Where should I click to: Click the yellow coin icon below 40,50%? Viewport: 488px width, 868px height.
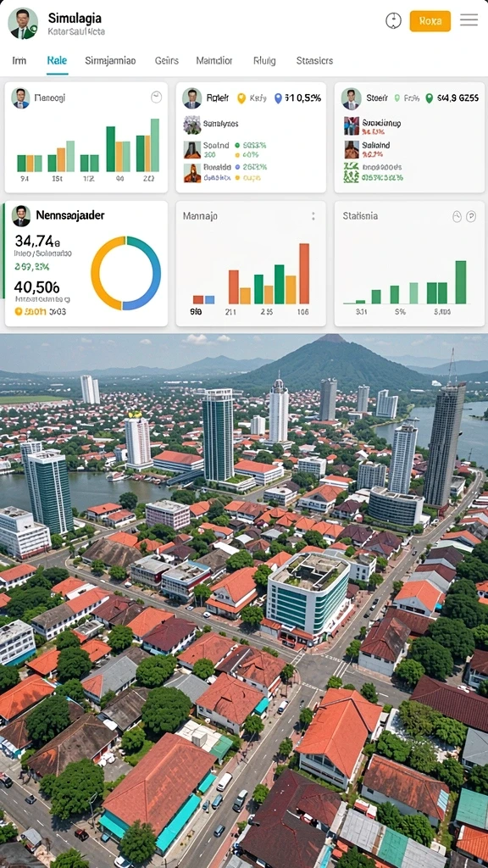coord(19,312)
